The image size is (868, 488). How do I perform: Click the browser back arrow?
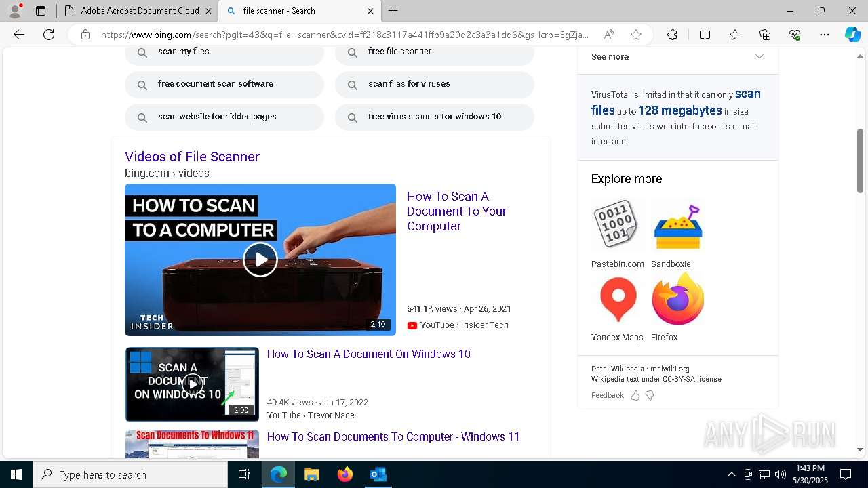19,35
